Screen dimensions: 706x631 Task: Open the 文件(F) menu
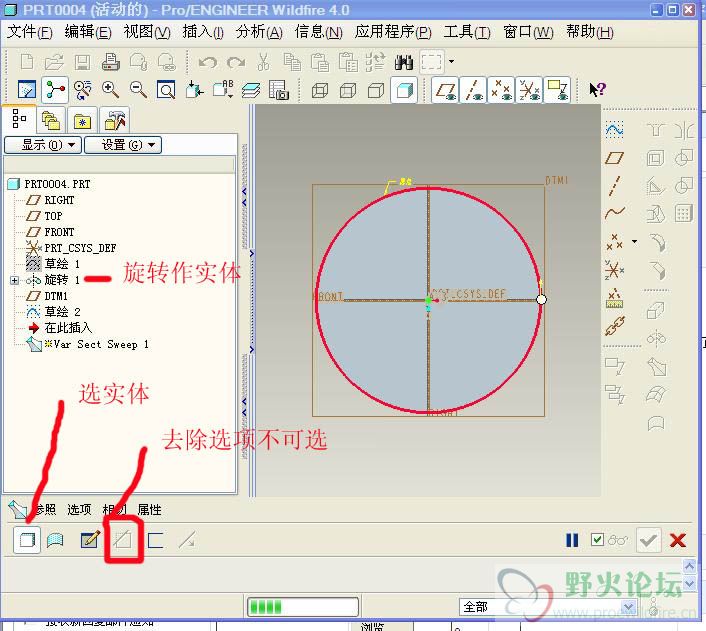[x=30, y=32]
